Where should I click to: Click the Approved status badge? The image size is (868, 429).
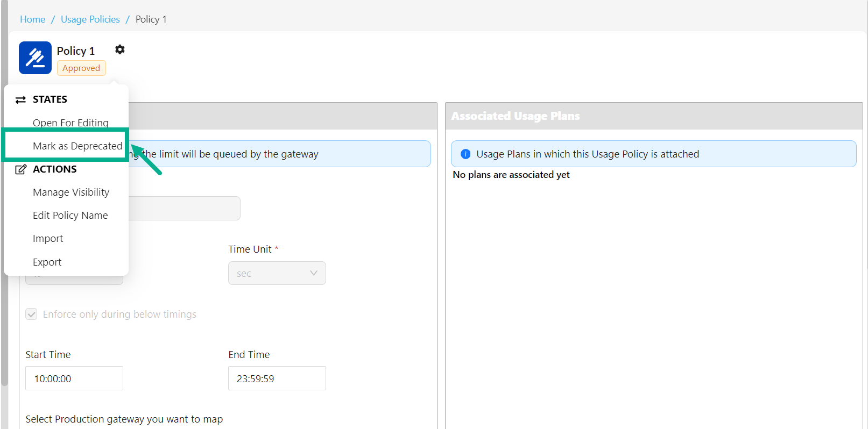point(81,68)
